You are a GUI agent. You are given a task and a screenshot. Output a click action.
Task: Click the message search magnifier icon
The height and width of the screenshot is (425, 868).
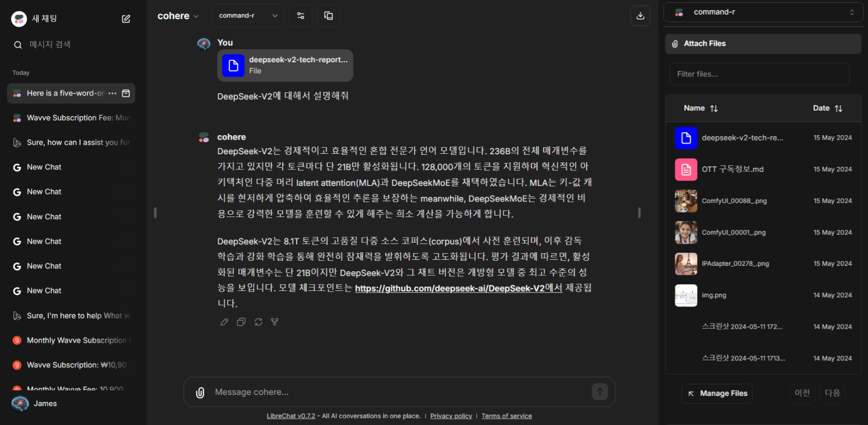tap(18, 45)
